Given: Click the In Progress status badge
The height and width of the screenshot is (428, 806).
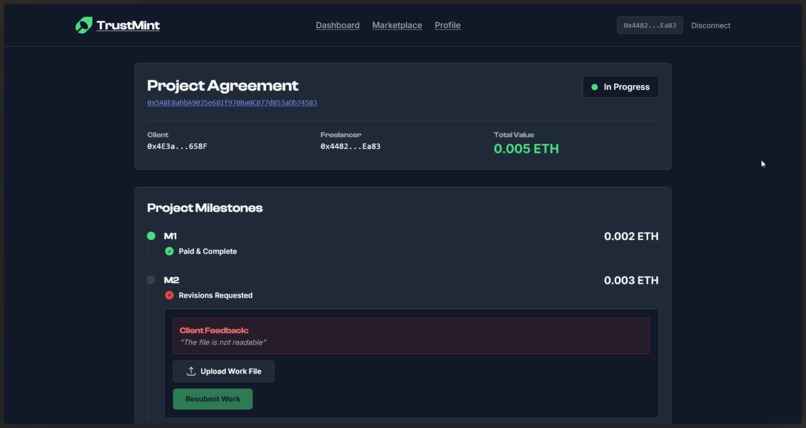Looking at the screenshot, I should pyautogui.click(x=620, y=87).
